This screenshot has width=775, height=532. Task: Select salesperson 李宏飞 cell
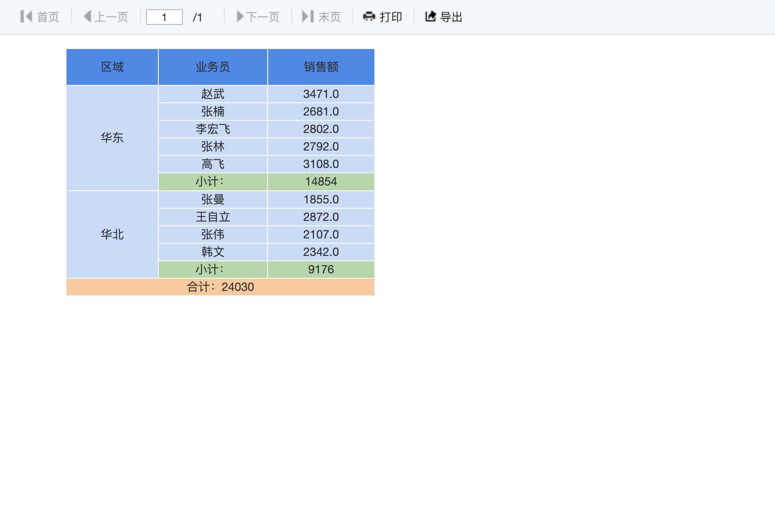[213, 129]
